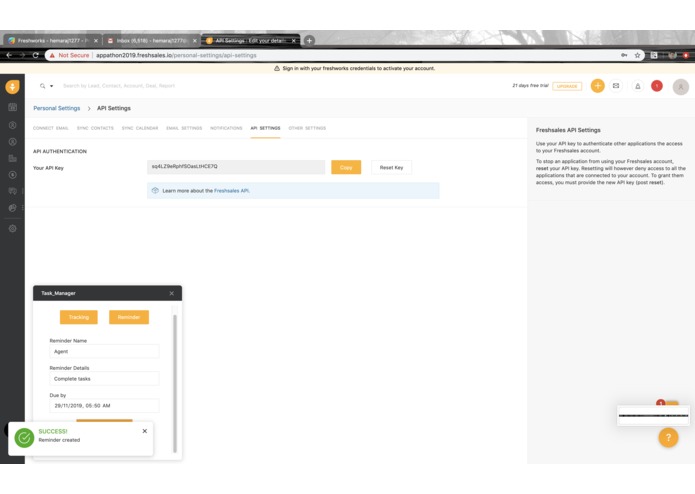Click the green success checkmark icon
This screenshot has width=695, height=494.
pyautogui.click(x=24, y=438)
